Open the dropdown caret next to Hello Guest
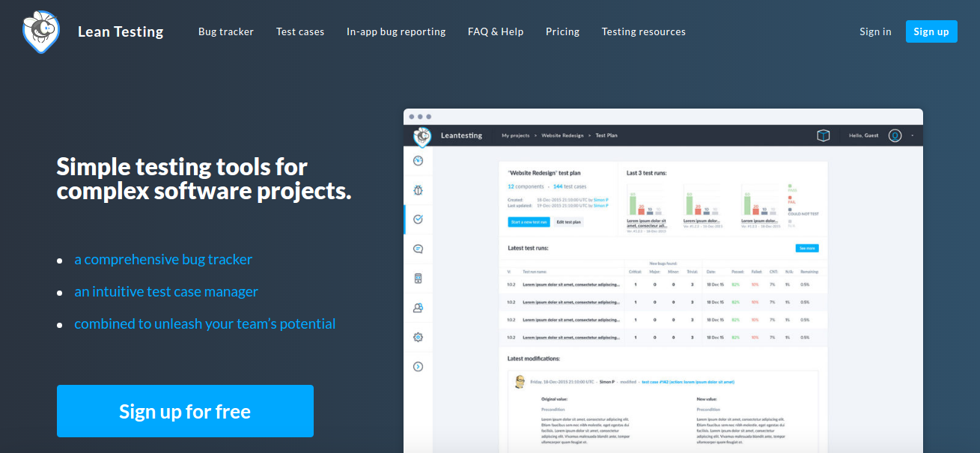The height and width of the screenshot is (453, 980). click(912, 136)
